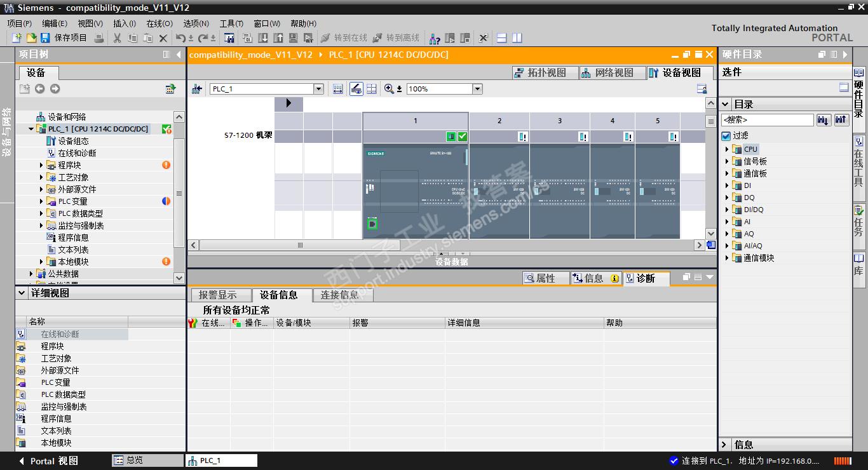Click 转到离线 go offline button

coord(396,38)
